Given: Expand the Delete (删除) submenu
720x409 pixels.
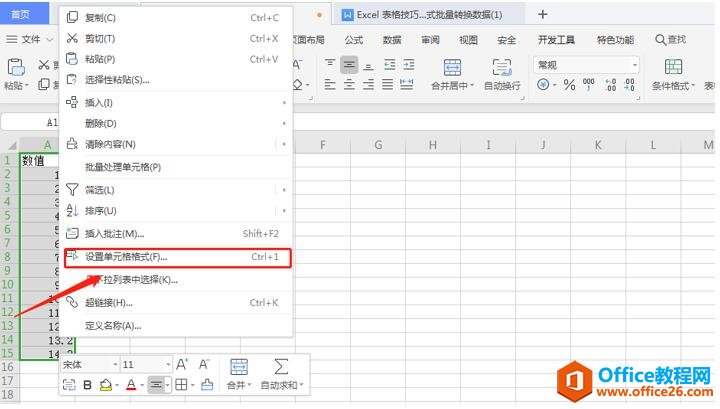Looking at the screenshot, I should tap(176, 123).
